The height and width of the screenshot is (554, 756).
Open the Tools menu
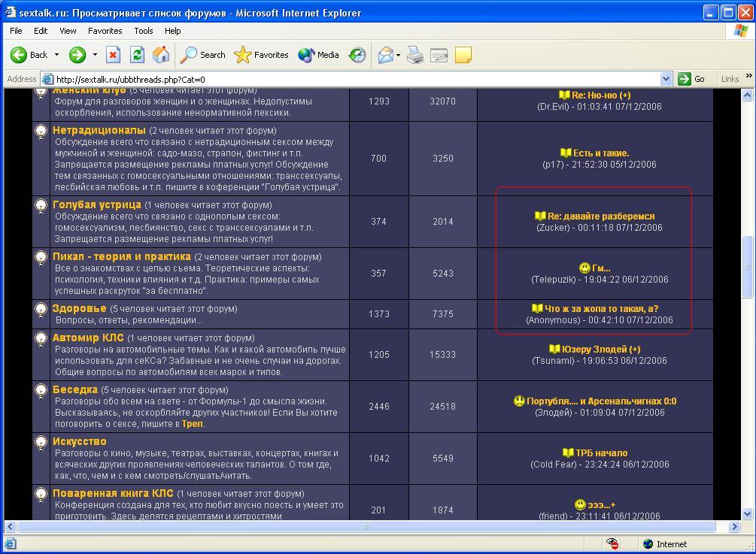[x=143, y=31]
